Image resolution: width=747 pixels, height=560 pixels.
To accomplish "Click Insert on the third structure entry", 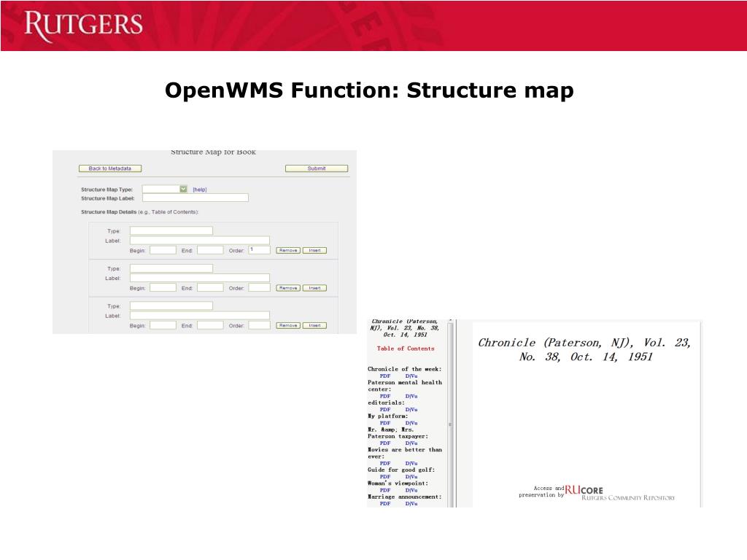I will click(x=314, y=326).
